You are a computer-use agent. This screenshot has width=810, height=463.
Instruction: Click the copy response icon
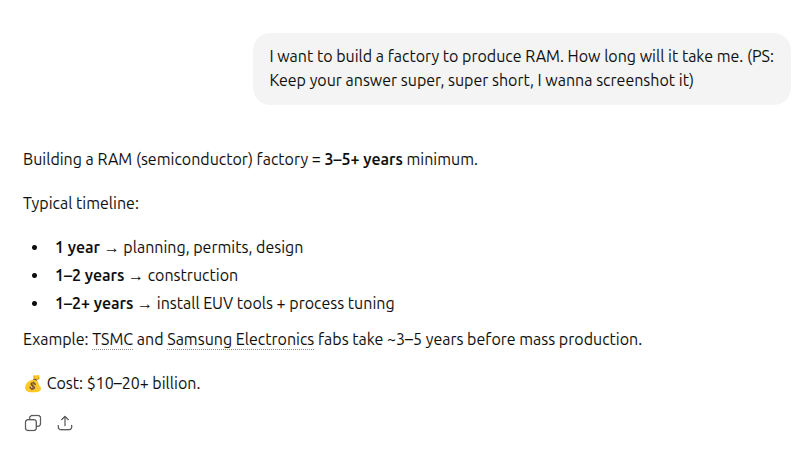pos(33,423)
